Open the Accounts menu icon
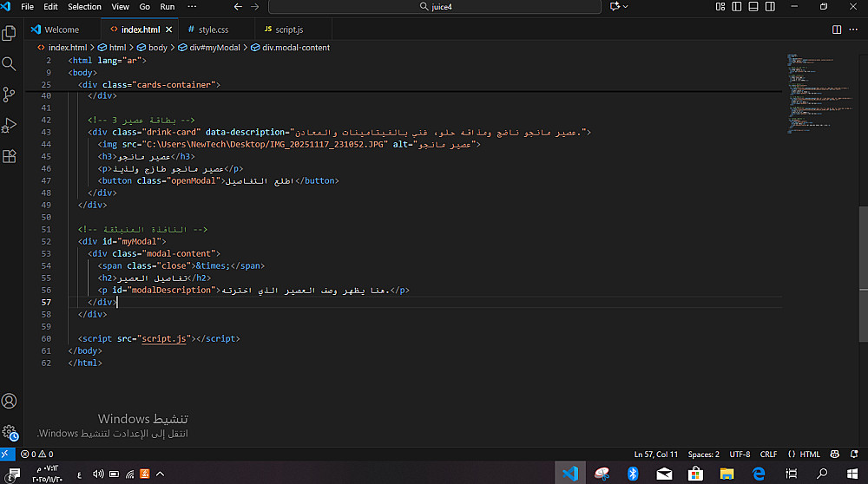868x484 pixels. pos(10,401)
